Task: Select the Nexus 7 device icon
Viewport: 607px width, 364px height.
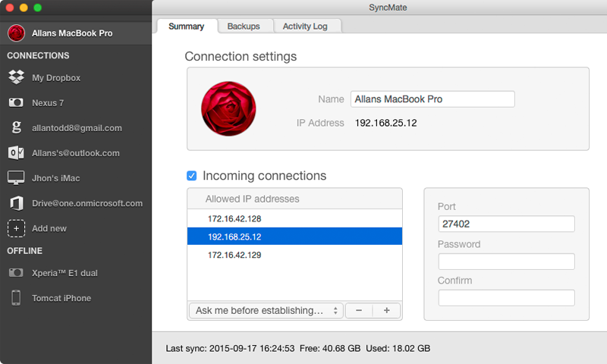Action: click(16, 102)
